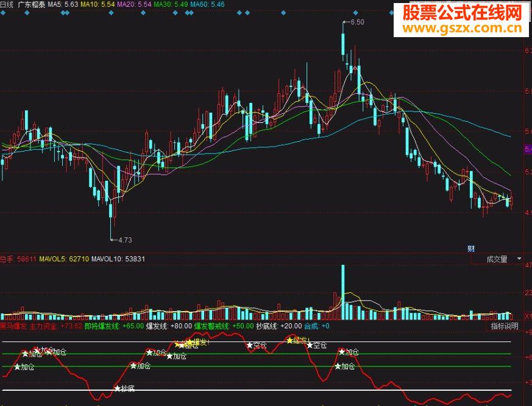Click the 广东榕泰 stock name
This screenshot has height=406, width=532.
31,5
